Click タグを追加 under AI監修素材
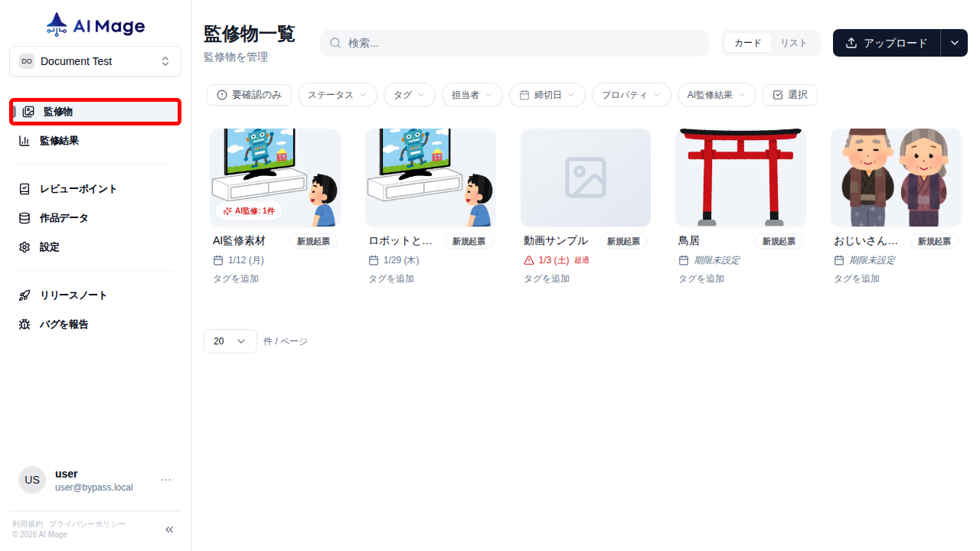The image size is (980, 551). tap(235, 279)
